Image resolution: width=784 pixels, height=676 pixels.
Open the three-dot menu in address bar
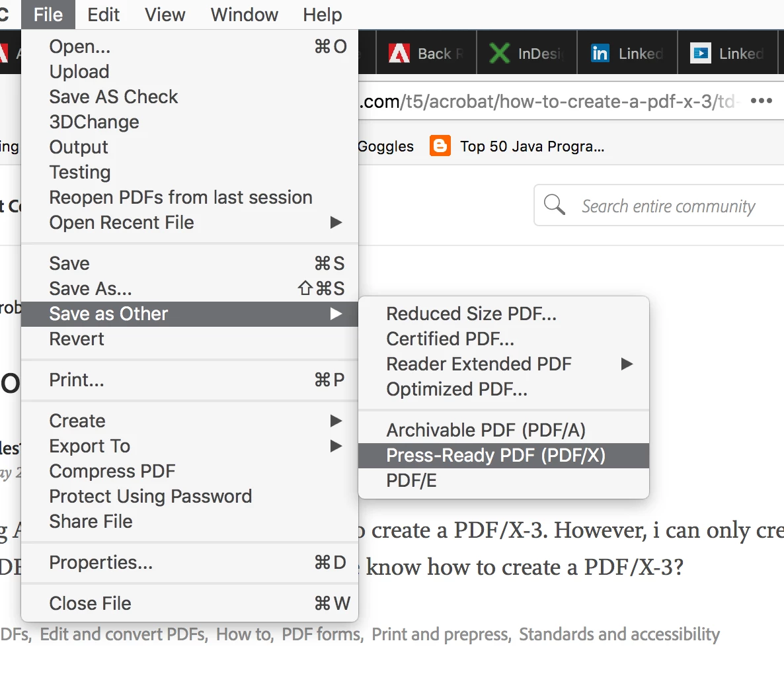coord(761,101)
